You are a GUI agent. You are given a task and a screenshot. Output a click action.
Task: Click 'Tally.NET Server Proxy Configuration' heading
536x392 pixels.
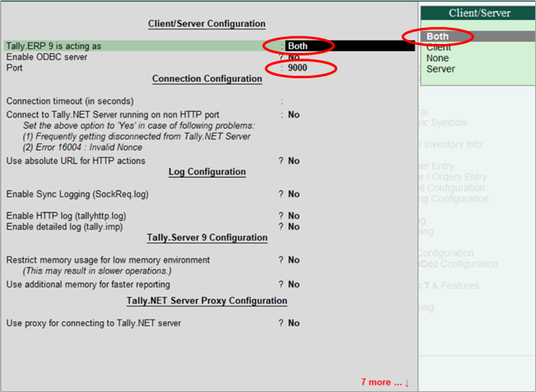(207, 301)
